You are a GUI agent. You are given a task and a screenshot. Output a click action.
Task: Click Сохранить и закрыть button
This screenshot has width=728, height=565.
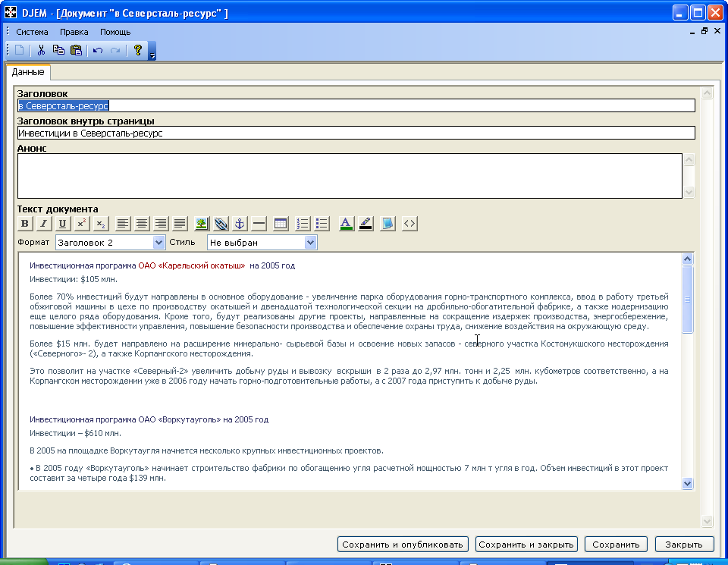coord(526,545)
